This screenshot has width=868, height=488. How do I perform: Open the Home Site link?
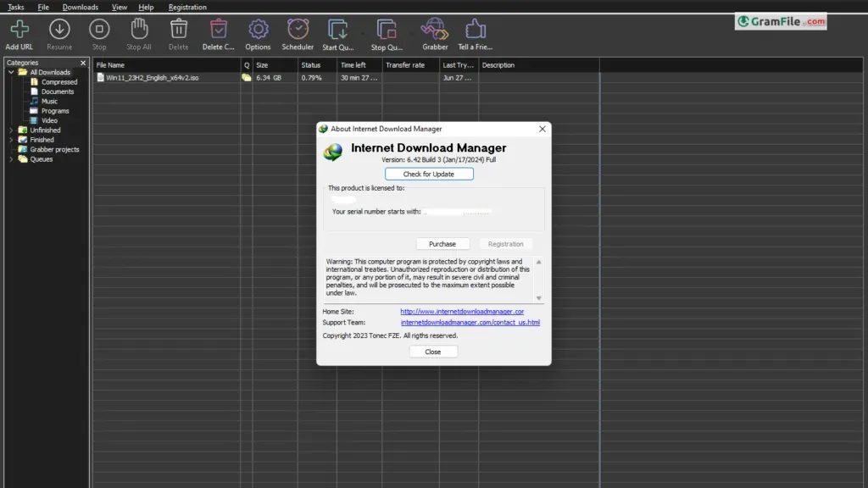tap(462, 312)
